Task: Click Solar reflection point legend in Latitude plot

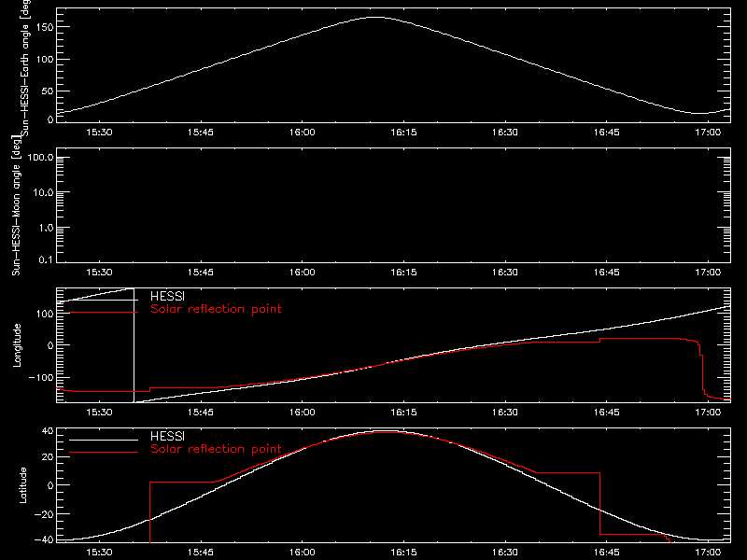Action: (216, 449)
